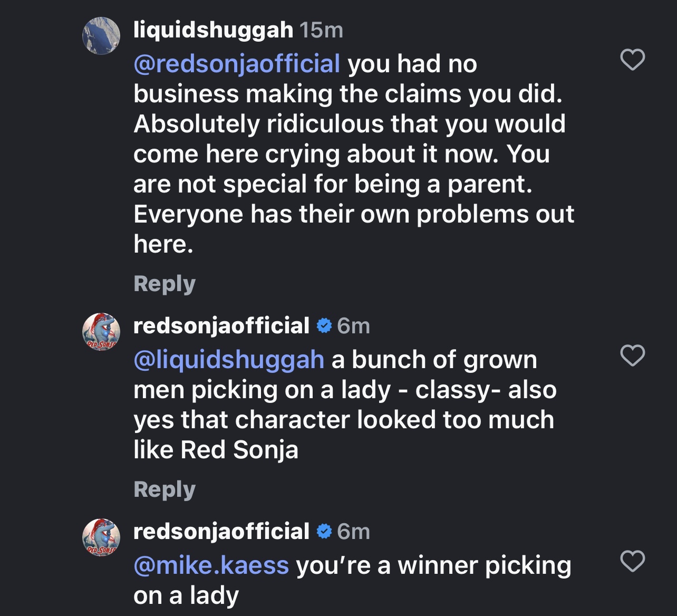This screenshot has height=616, width=677.
Task: Select the 'winner picking on a lady' comment text
Action: 352,581
